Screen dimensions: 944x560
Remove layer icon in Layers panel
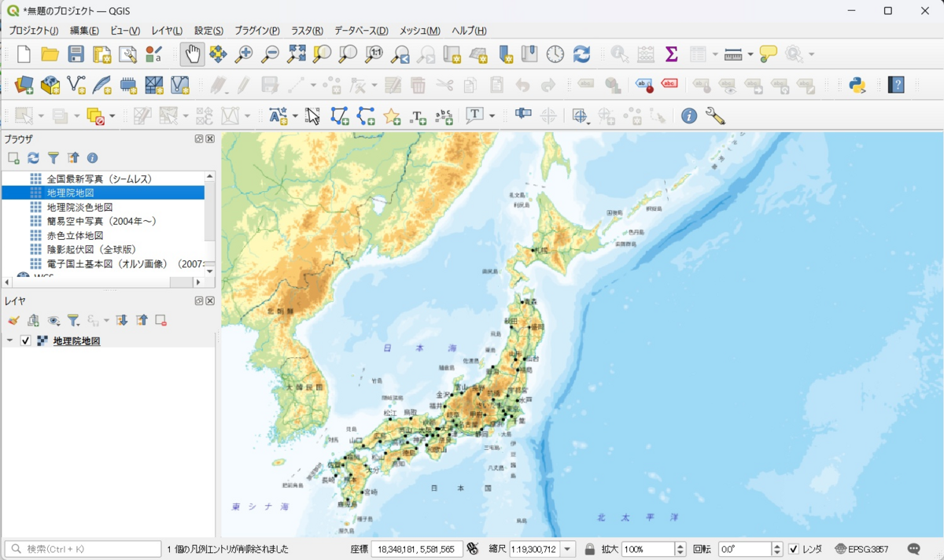coord(160,320)
